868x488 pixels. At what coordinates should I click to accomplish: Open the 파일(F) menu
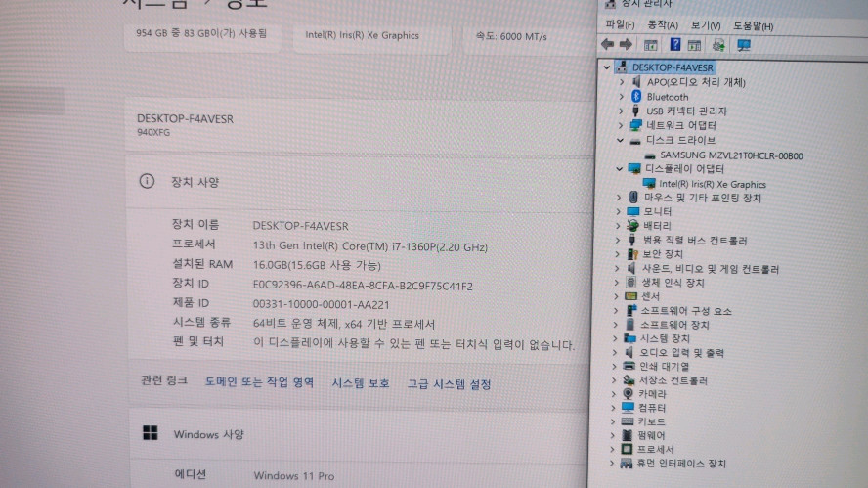click(620, 24)
